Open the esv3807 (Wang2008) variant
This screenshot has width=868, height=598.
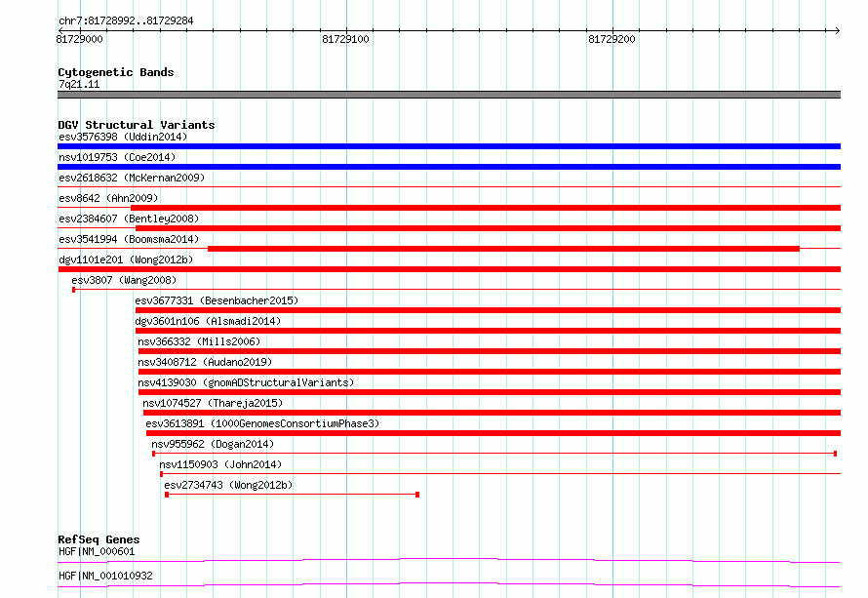click(x=124, y=280)
